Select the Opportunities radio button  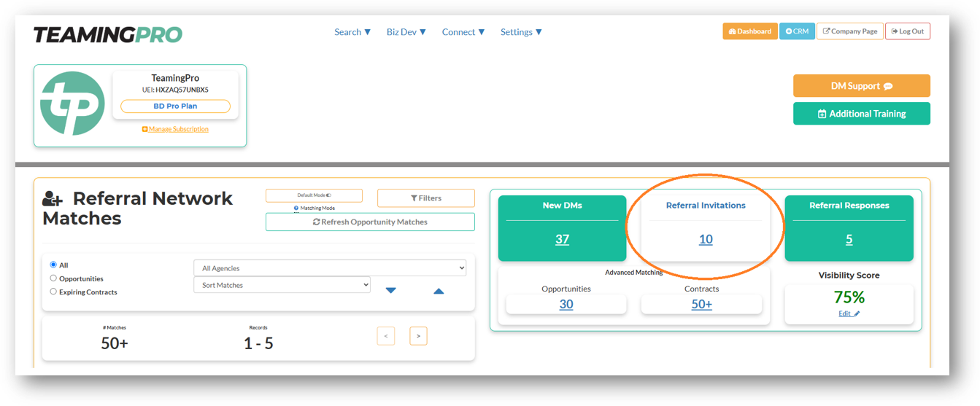coord(53,278)
